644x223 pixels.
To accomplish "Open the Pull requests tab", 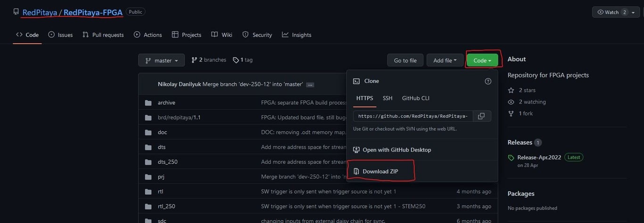I will (x=103, y=35).
